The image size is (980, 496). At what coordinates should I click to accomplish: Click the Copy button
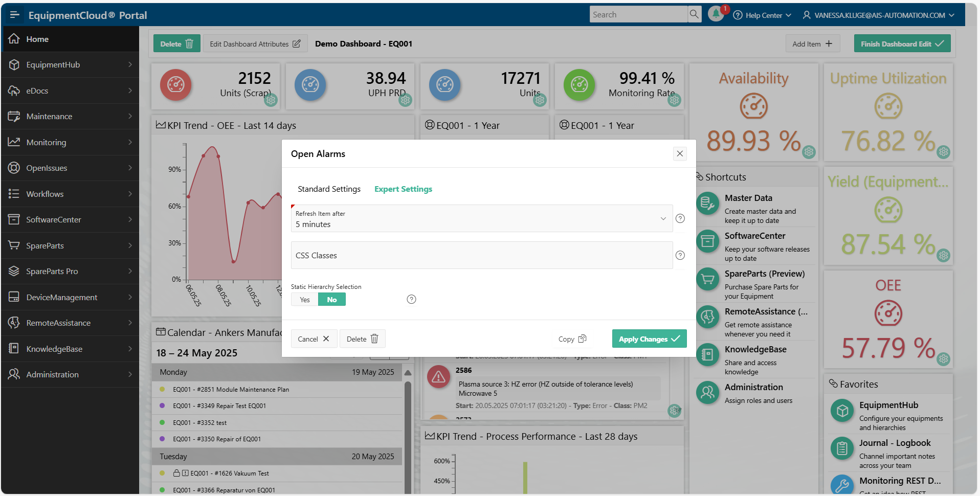pyautogui.click(x=572, y=339)
